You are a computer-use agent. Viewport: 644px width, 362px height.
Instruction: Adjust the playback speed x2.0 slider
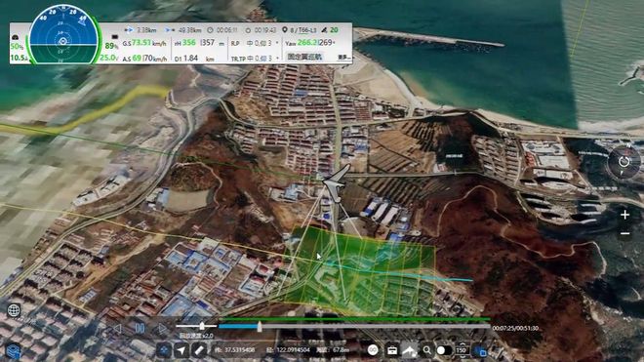tap(202, 326)
